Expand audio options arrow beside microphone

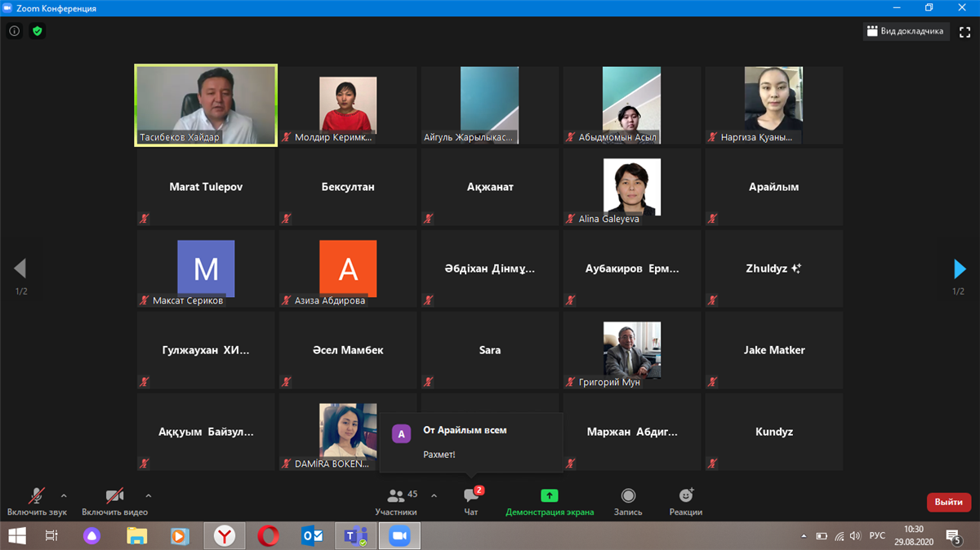pos(64,495)
